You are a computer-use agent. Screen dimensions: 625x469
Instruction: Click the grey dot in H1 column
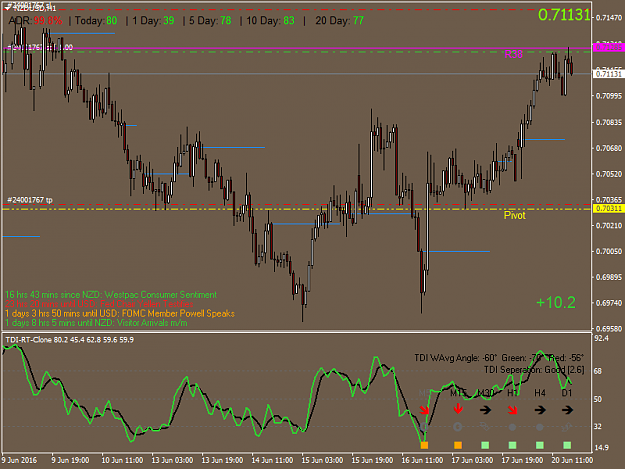click(x=513, y=427)
